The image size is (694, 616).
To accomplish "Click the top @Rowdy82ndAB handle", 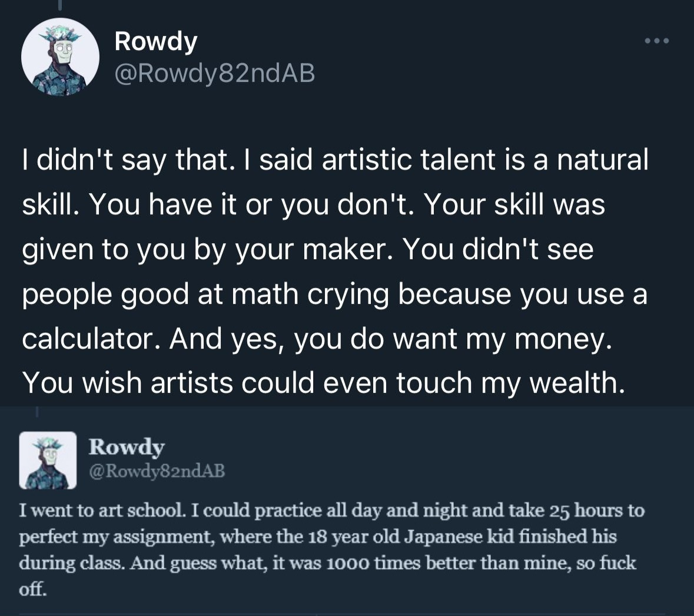I will tap(215, 73).
